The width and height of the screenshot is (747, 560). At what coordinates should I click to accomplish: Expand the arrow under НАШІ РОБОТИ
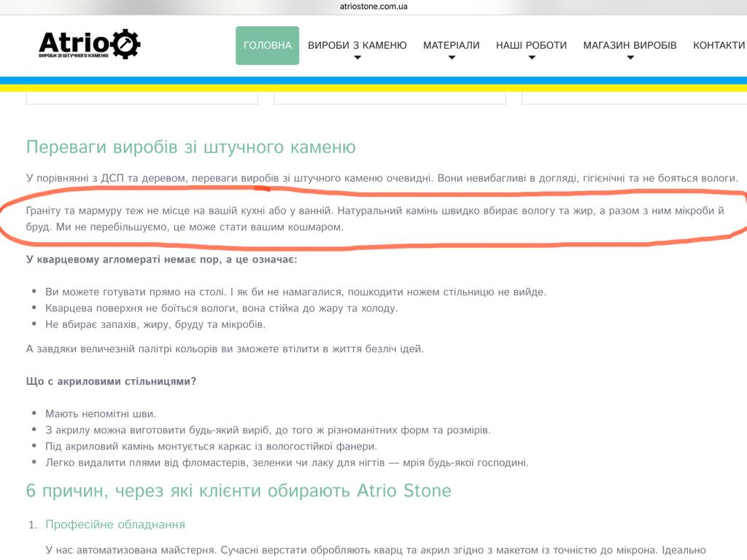click(532, 58)
